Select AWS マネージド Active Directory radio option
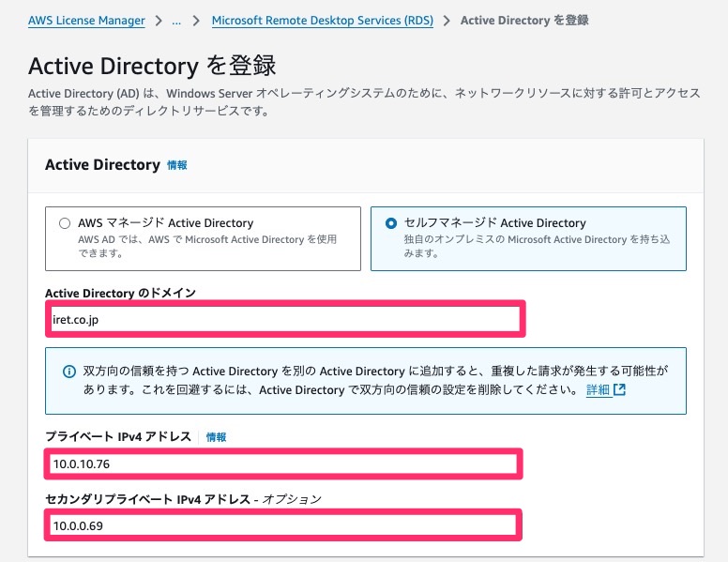The image size is (728, 562). click(x=65, y=223)
